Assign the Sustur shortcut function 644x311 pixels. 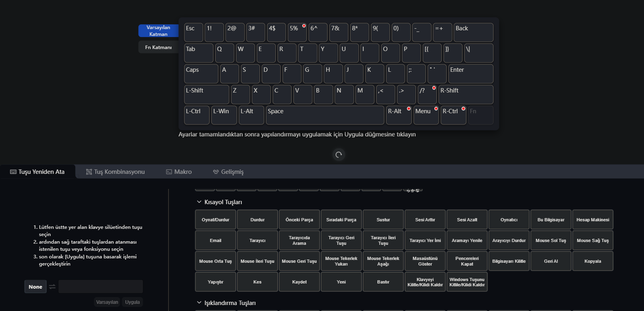(x=383, y=220)
